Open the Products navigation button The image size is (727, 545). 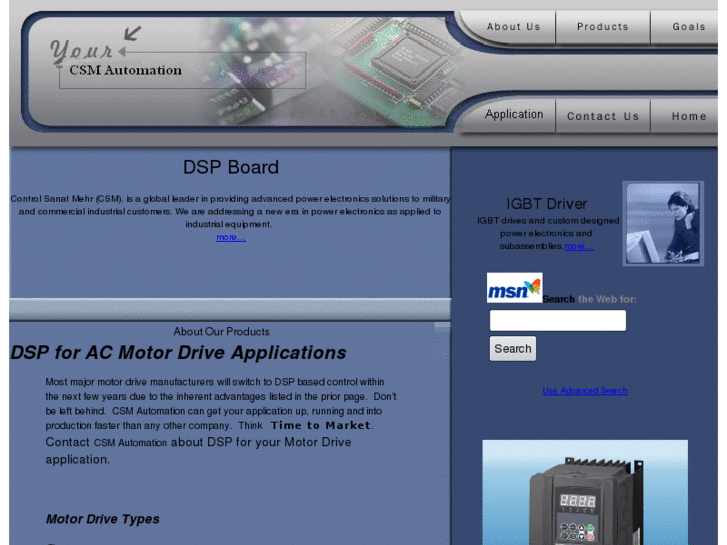[602, 27]
